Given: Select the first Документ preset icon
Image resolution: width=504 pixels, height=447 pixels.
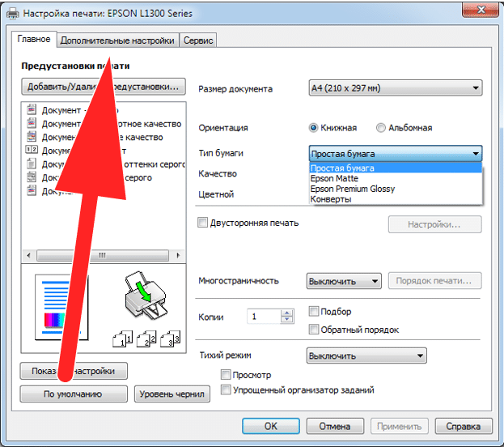Looking at the screenshot, I should click(x=32, y=109).
